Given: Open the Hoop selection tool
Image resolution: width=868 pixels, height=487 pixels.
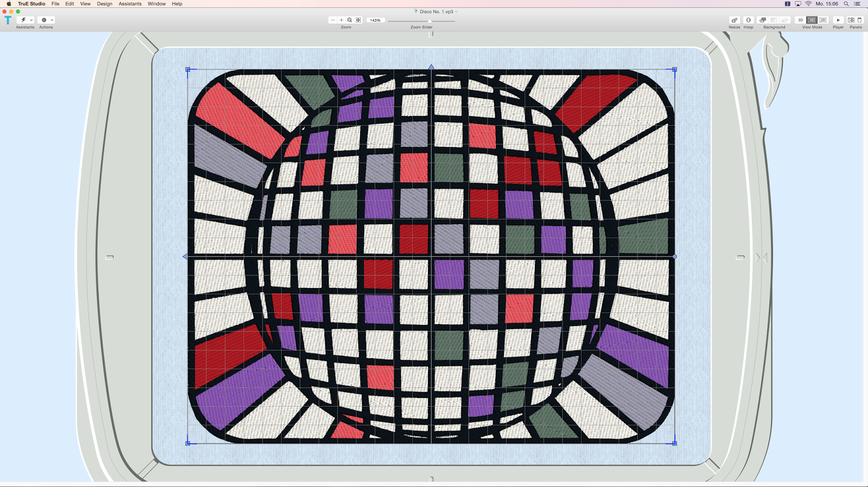Looking at the screenshot, I should point(748,20).
